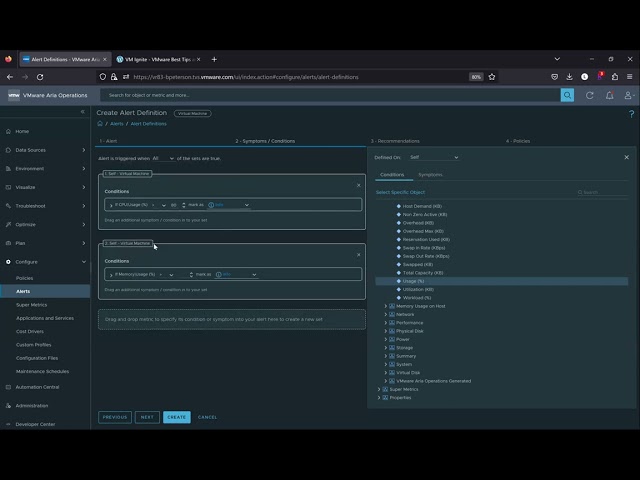This screenshot has height=480, width=640.
Task: Go to step 3 Recommendations
Action: click(x=395, y=141)
